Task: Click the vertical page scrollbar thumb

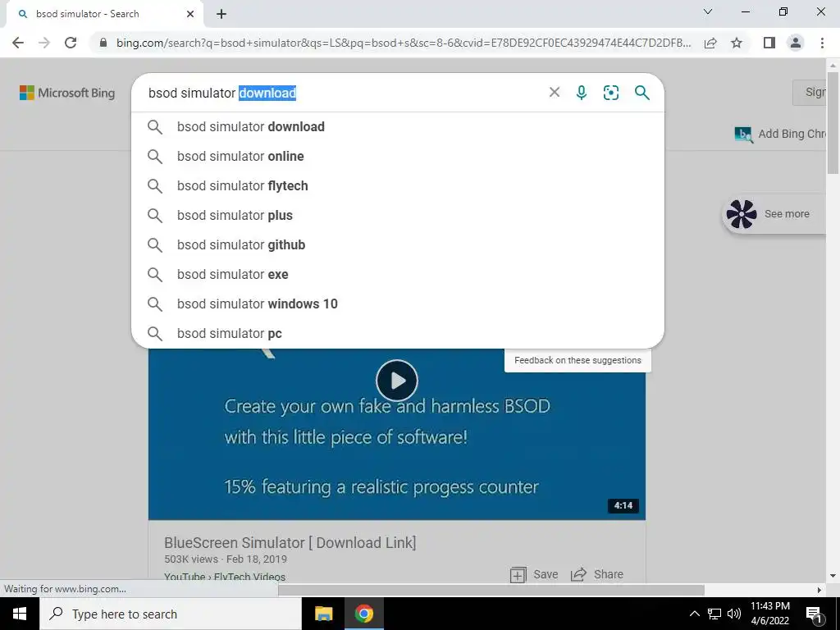Action: click(833, 122)
